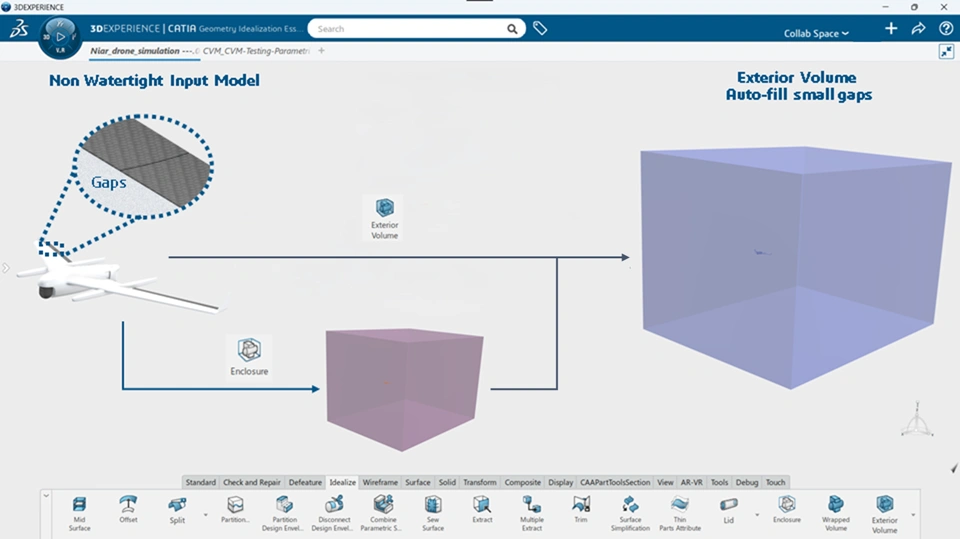
Task: Open the Wireframe tab
Action: click(x=381, y=482)
